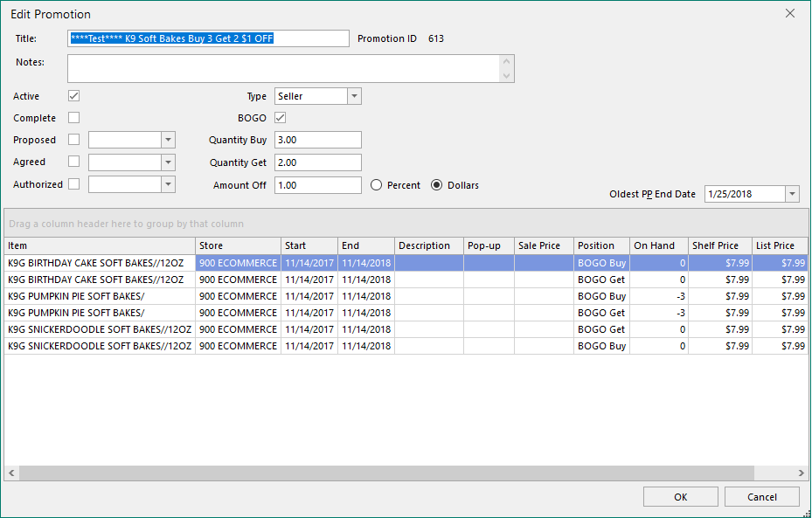Select K9G PUMPKIN PIE row with BOGO Get
This screenshot has width=812, height=518.
(x=406, y=313)
